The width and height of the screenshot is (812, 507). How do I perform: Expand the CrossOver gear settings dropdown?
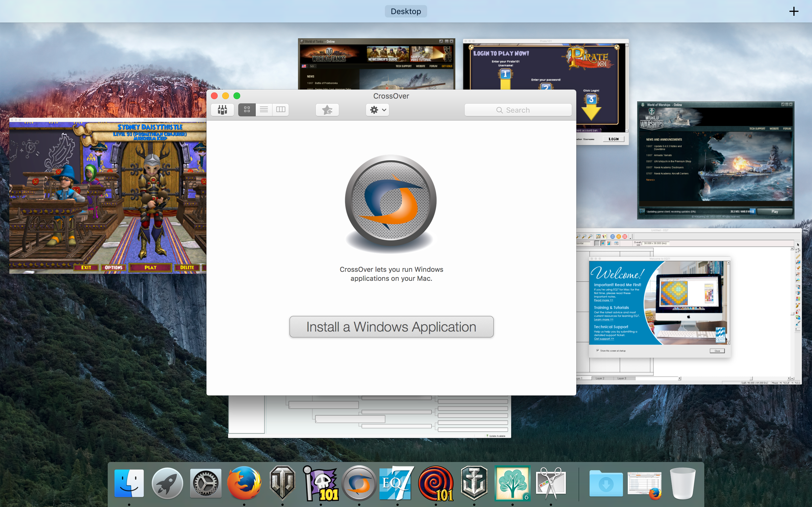(378, 110)
